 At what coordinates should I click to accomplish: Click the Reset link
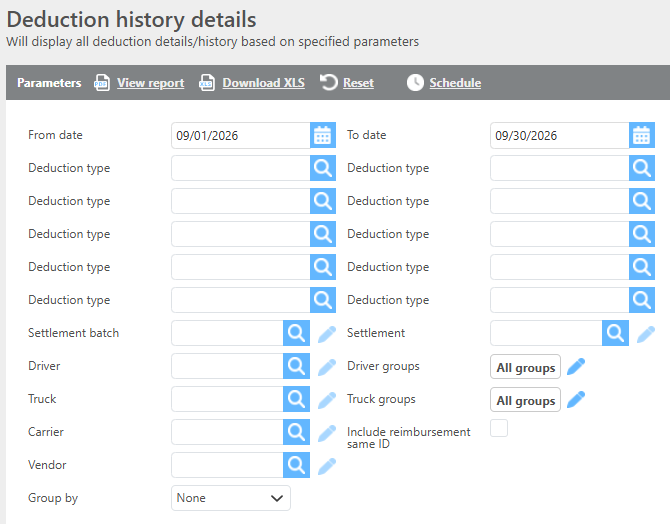click(x=358, y=83)
